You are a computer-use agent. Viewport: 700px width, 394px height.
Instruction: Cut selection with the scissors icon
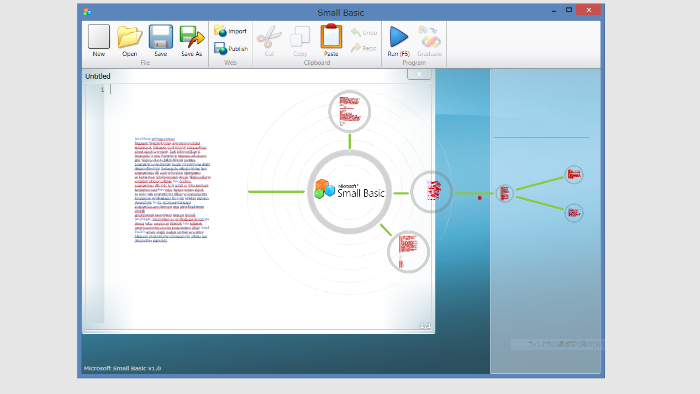[x=269, y=40]
